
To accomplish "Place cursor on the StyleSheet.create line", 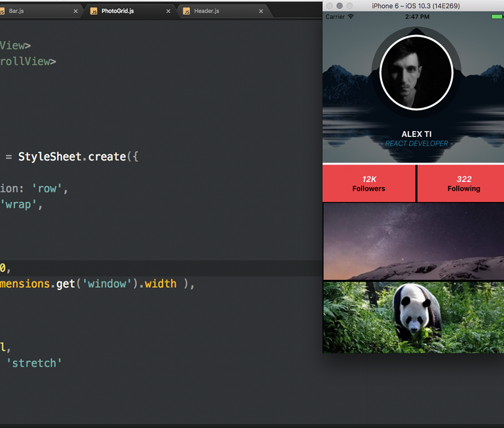I will (80, 157).
